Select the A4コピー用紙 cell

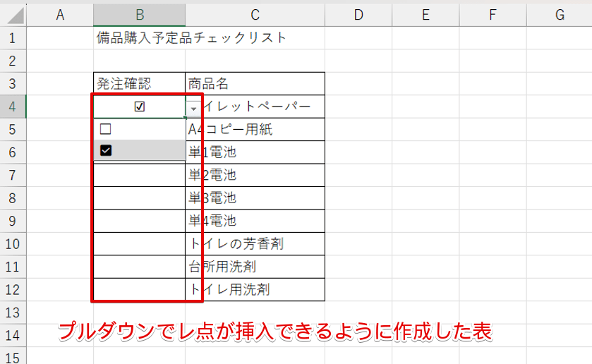tap(255, 130)
